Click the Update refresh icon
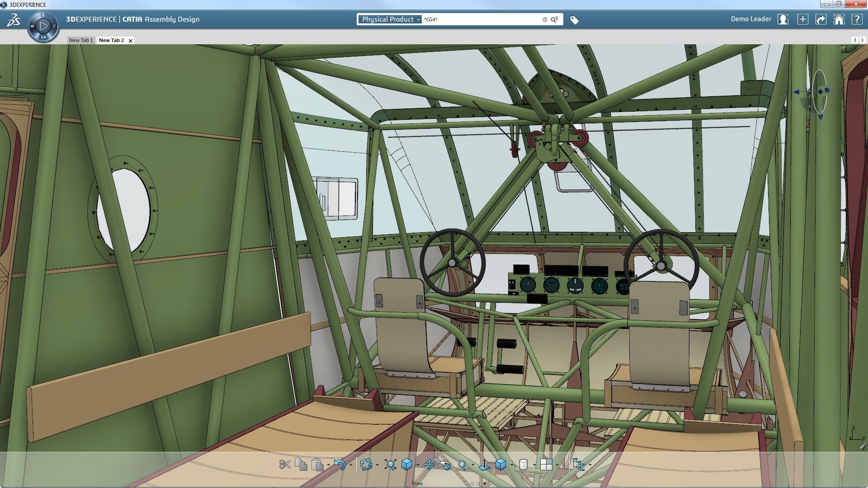This screenshot has width=868, height=488. 366,465
